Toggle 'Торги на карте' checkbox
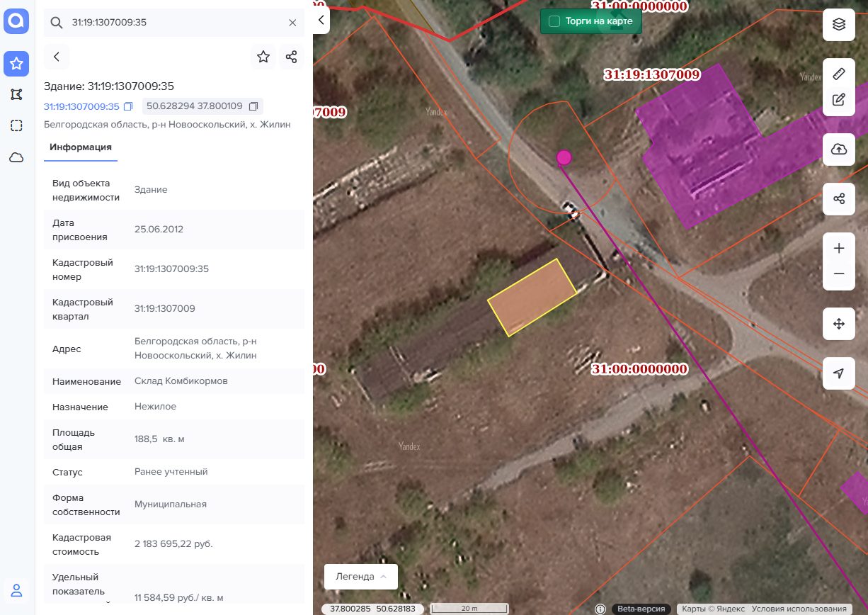 click(x=554, y=21)
